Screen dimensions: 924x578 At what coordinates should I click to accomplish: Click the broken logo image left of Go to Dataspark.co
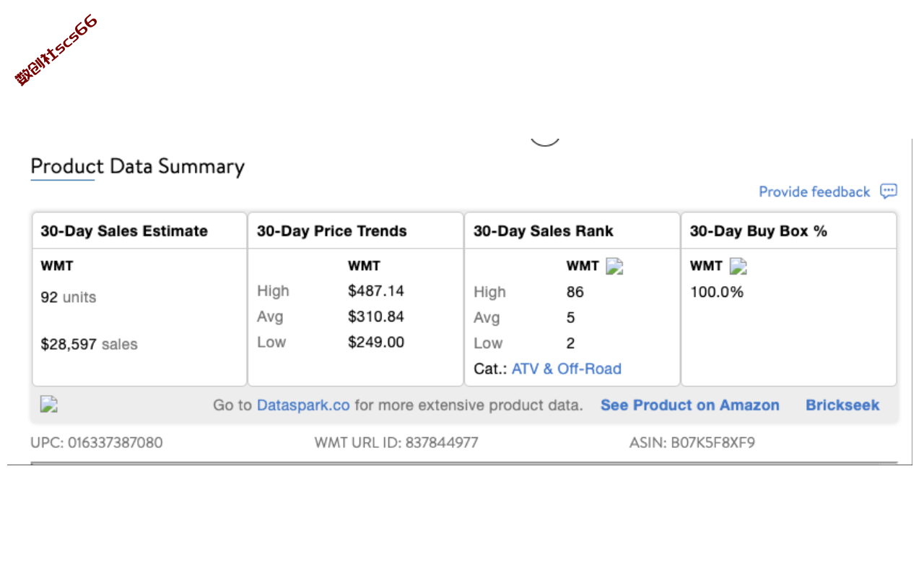(x=49, y=405)
